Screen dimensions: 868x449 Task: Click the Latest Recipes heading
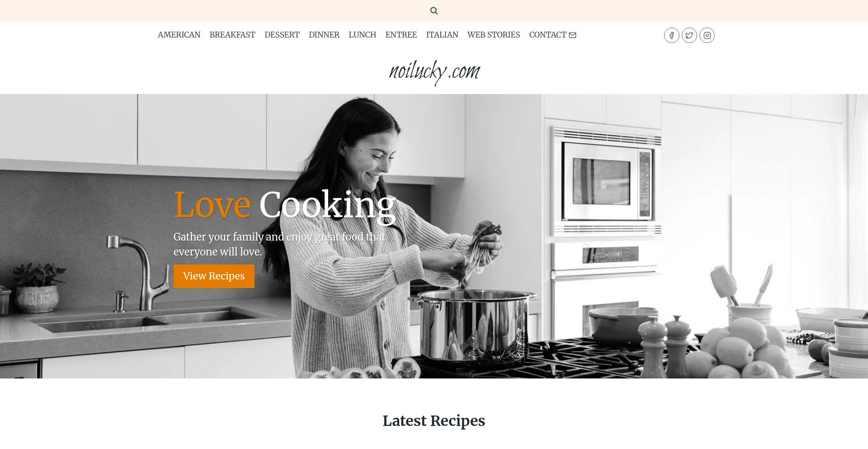pos(434,421)
